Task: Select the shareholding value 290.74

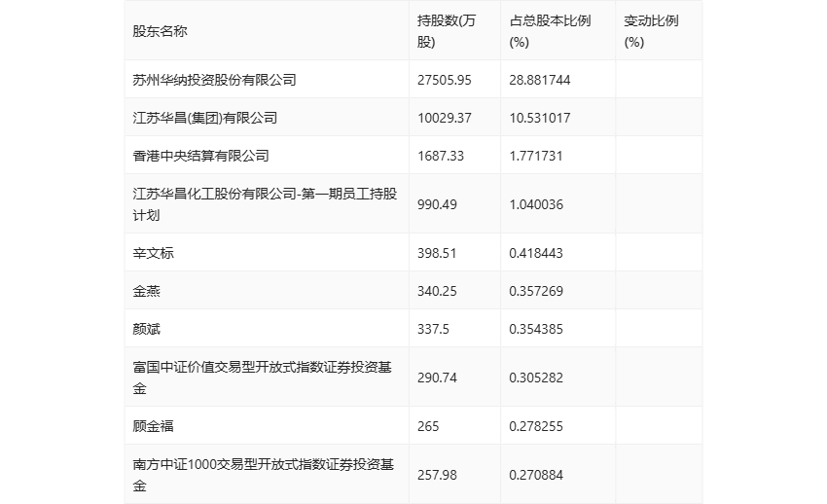Action: tap(437, 378)
